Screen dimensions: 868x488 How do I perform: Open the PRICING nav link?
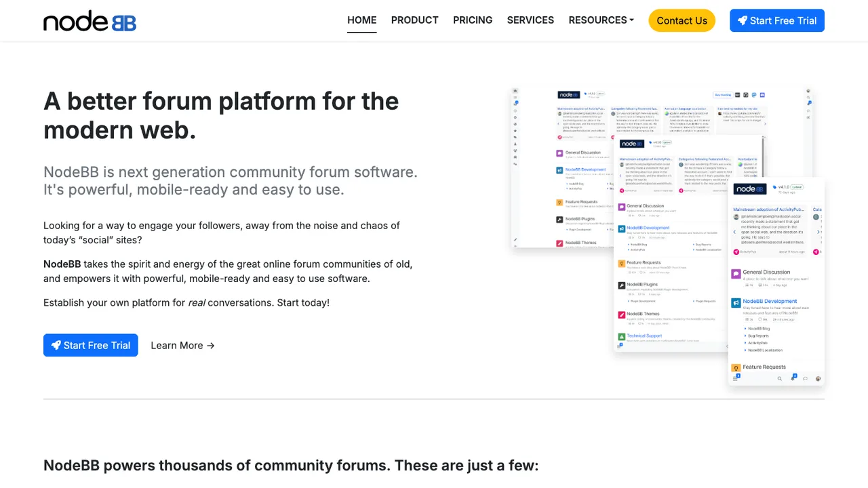click(x=473, y=20)
